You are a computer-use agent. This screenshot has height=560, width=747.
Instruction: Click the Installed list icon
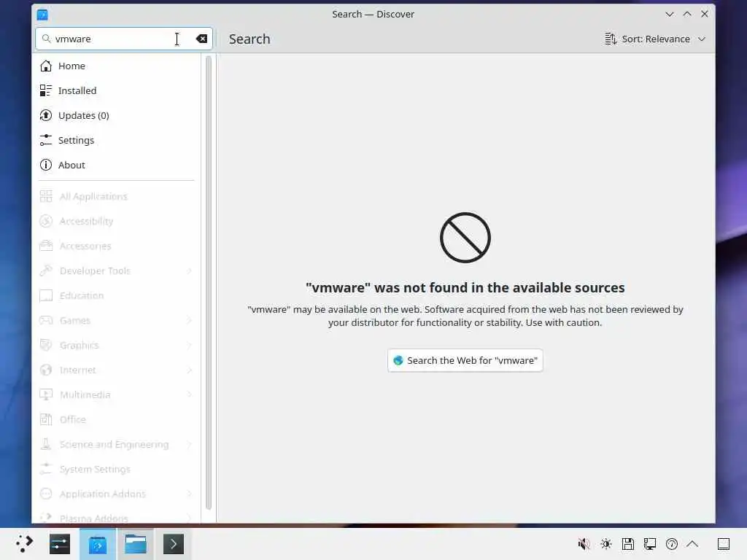(x=46, y=90)
